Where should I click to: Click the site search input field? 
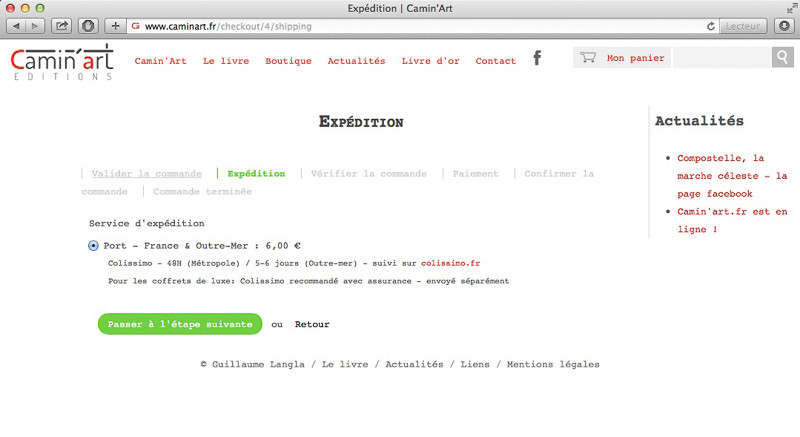[x=720, y=58]
